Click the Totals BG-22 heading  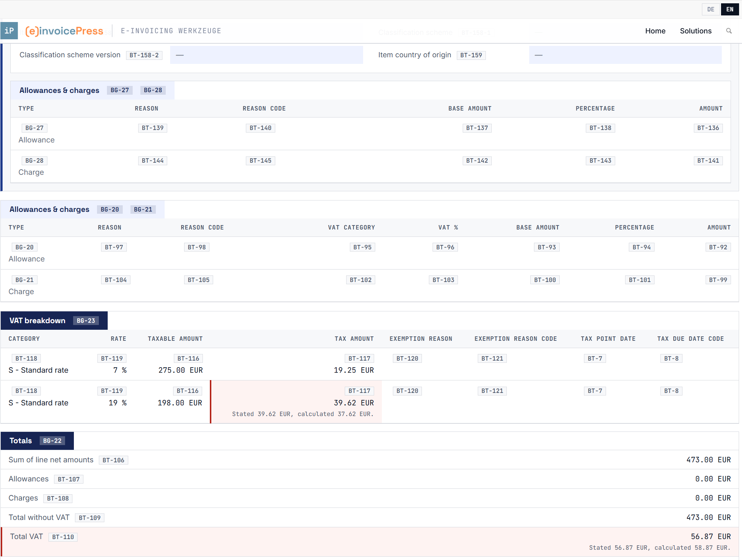(37, 441)
